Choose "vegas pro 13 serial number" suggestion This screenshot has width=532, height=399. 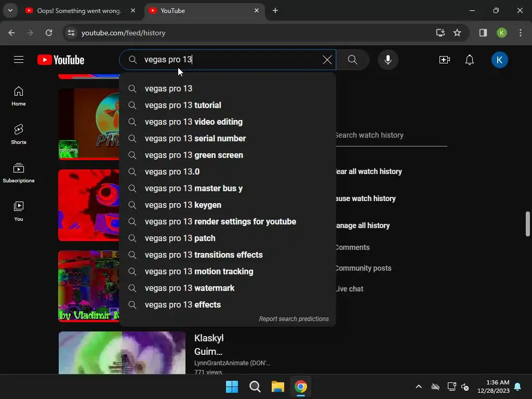(x=228, y=138)
